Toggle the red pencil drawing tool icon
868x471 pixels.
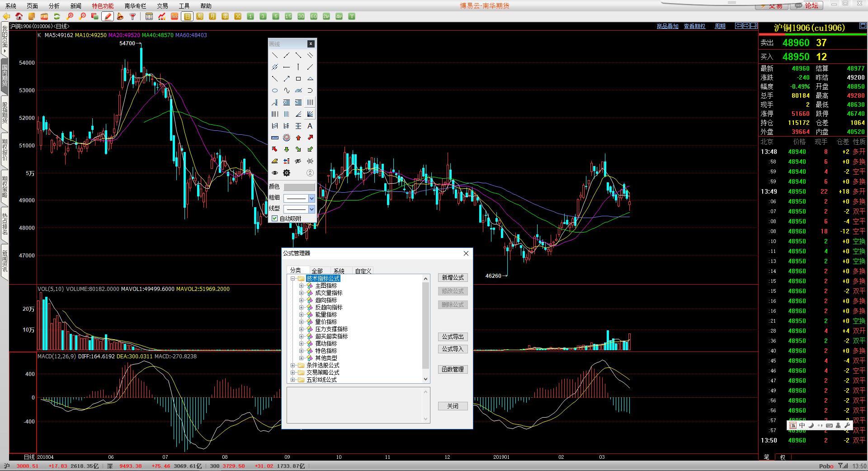(x=108, y=16)
